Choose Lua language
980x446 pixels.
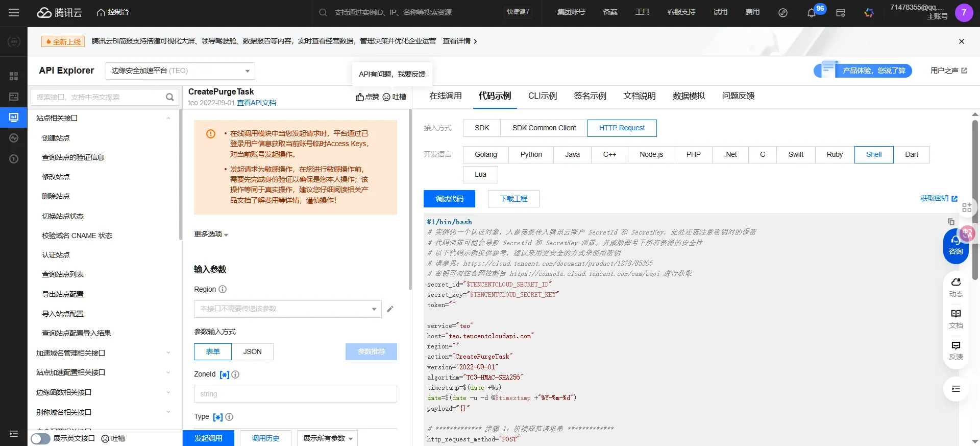tap(480, 174)
